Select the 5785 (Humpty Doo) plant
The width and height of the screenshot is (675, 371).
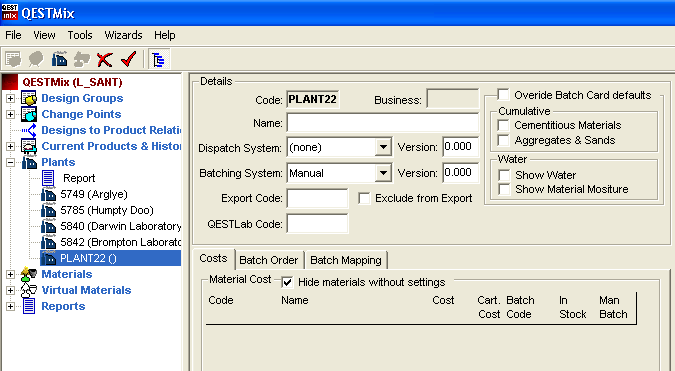(107, 210)
